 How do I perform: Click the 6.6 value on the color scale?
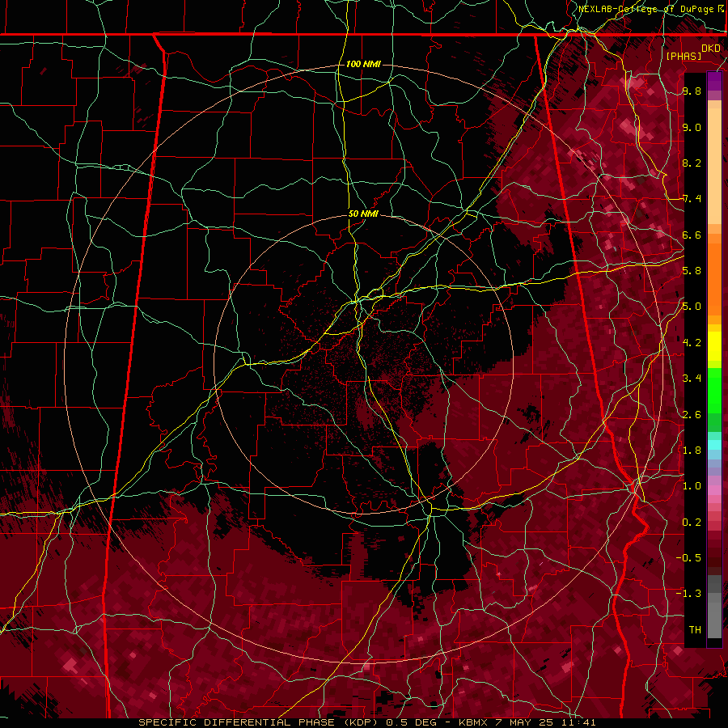(x=692, y=235)
